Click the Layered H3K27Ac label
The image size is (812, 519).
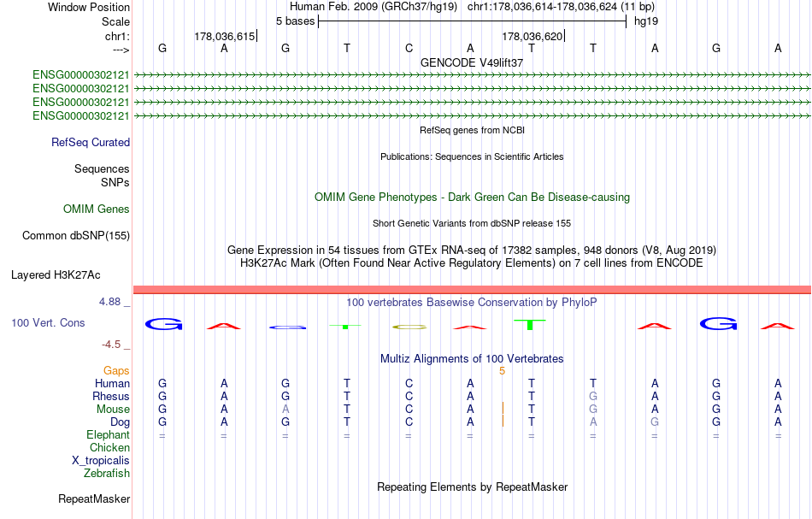56,275
